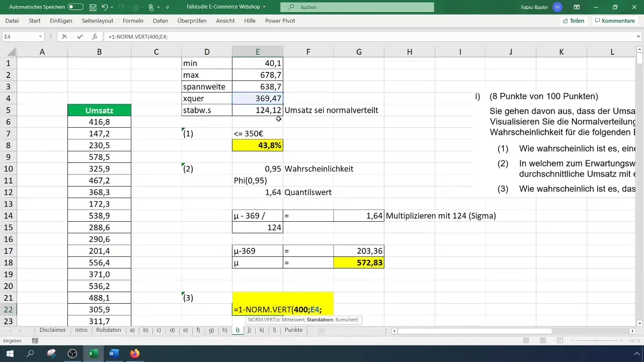Screen dimensions: 644x362
Task: Select row 12 header
Action: (x=8, y=192)
